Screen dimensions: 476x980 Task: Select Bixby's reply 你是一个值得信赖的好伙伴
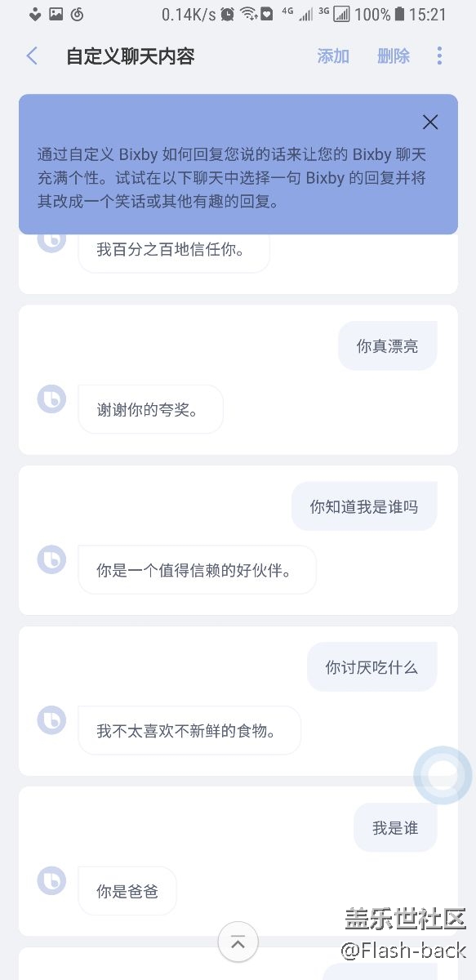pos(197,570)
